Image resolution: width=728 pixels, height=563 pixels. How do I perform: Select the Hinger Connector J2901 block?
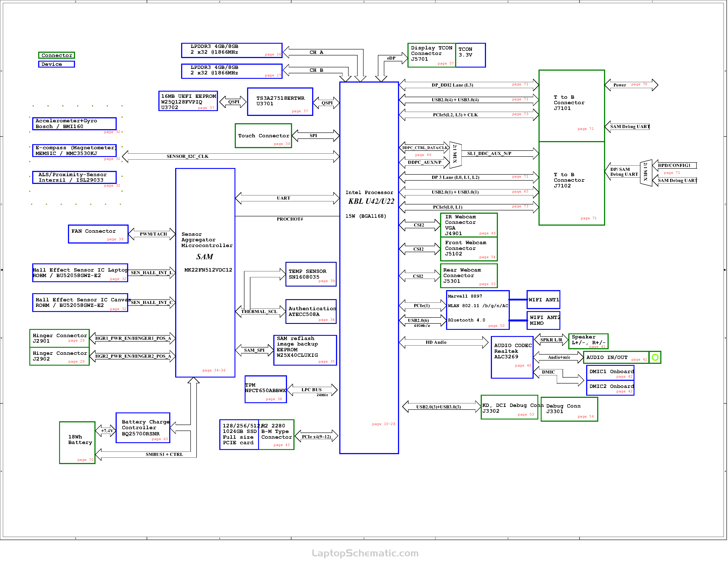pos(59,338)
